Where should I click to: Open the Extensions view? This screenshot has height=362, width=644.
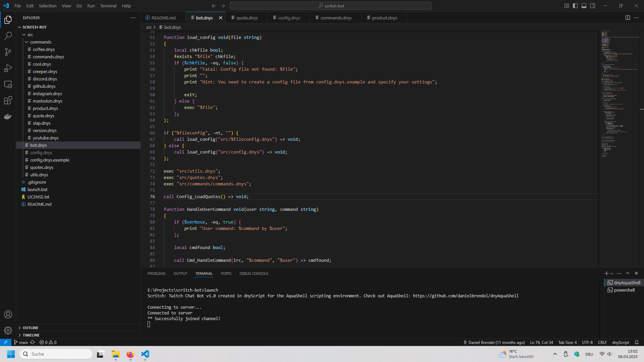click(8, 100)
